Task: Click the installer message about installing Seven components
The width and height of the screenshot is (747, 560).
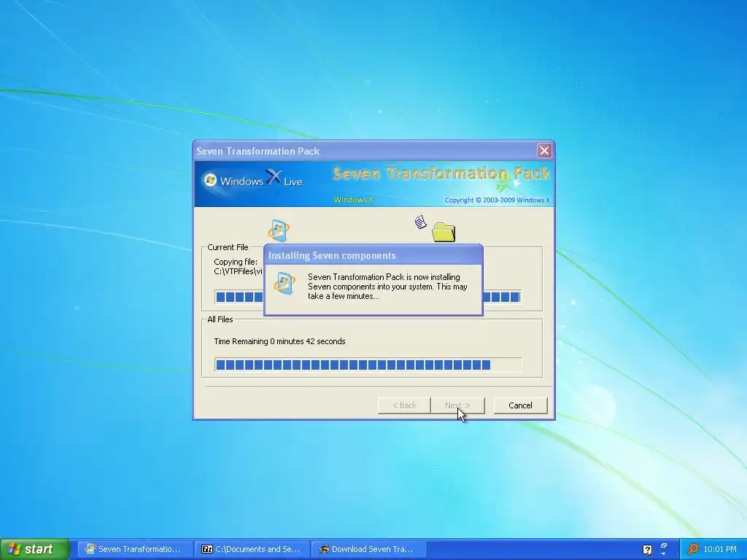Action: (x=387, y=286)
